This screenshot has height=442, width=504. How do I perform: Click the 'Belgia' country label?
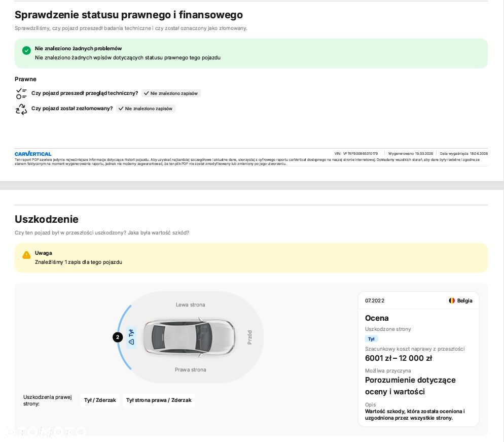coord(464,300)
